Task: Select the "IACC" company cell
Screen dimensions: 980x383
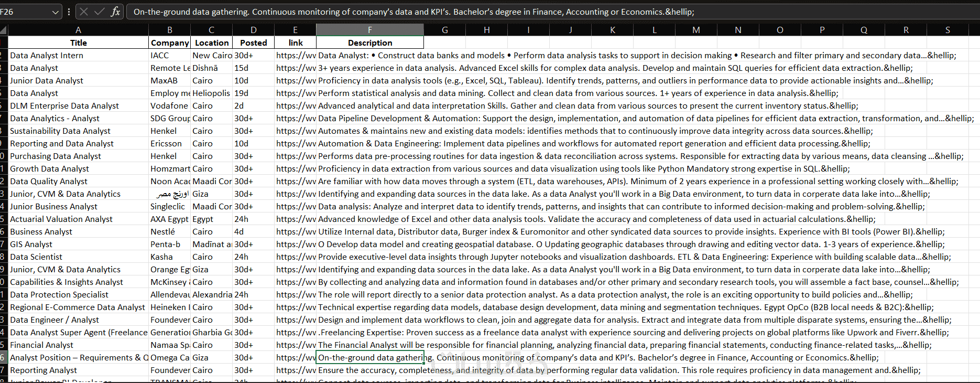Action: coord(169,55)
